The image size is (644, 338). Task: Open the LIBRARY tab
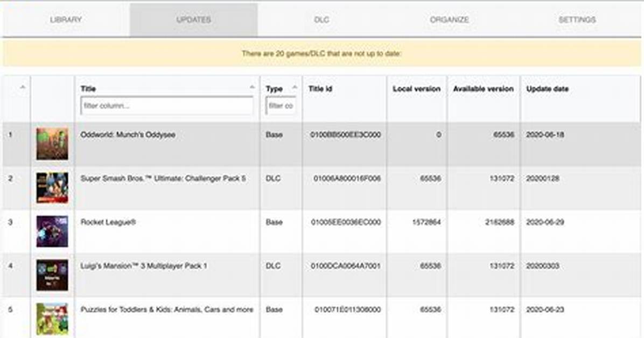[x=66, y=20]
